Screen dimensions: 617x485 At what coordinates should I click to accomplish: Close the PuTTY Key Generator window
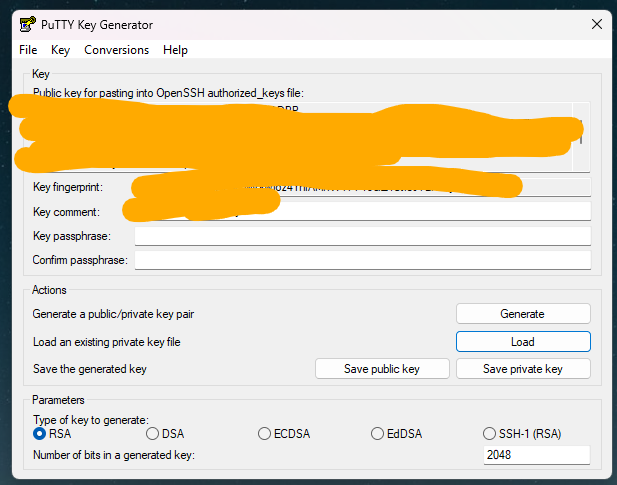(597, 24)
